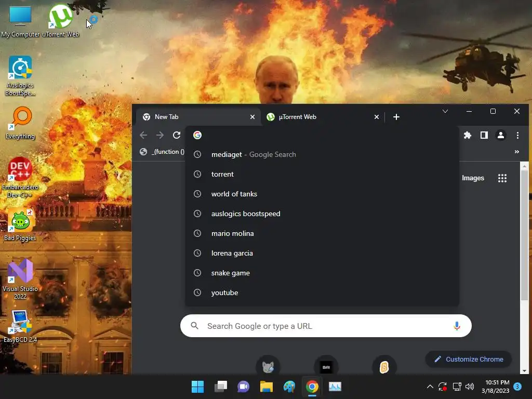Open Task View on taskbar
This screenshot has width=532, height=399.
pos(220,387)
